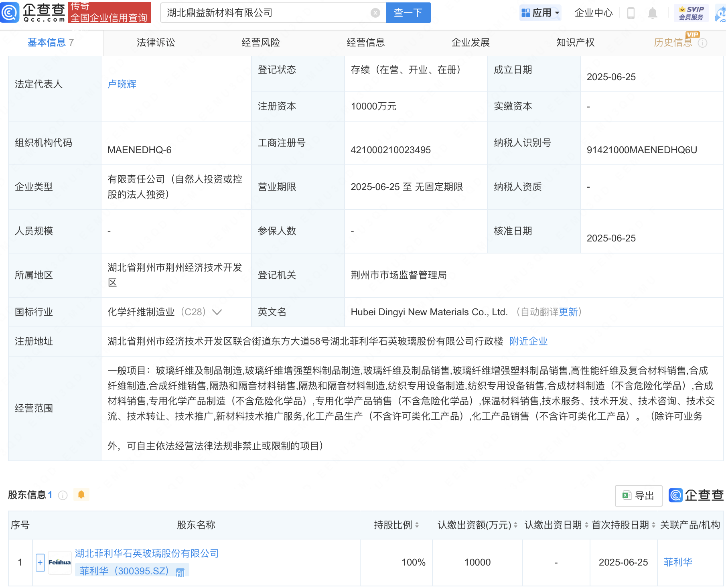
Task: Open SVIP member services badge
Action: 691,13
